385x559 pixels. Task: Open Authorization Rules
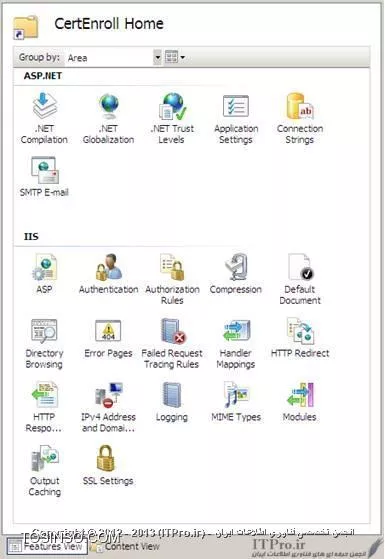click(172, 279)
